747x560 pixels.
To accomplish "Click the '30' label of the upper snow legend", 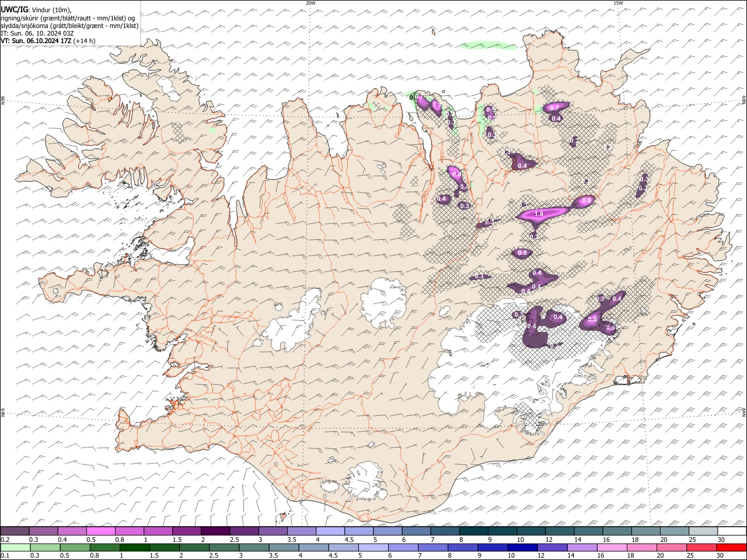I will (x=721, y=540).
